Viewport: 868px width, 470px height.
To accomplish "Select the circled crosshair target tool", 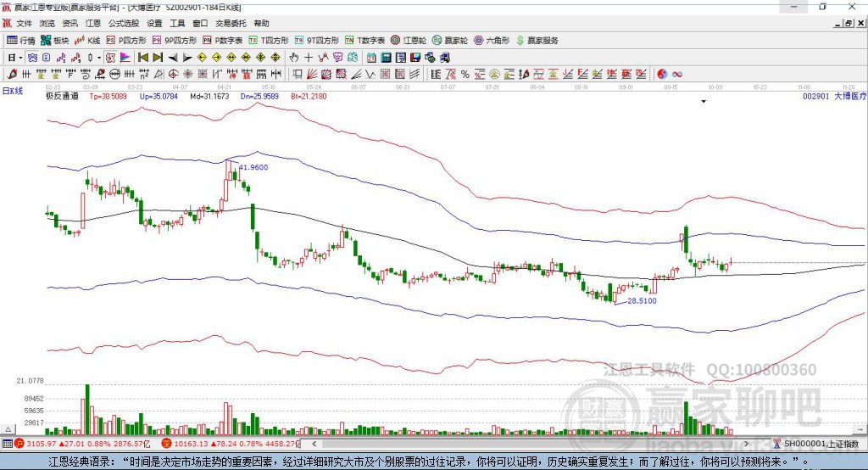I will point(173,74).
